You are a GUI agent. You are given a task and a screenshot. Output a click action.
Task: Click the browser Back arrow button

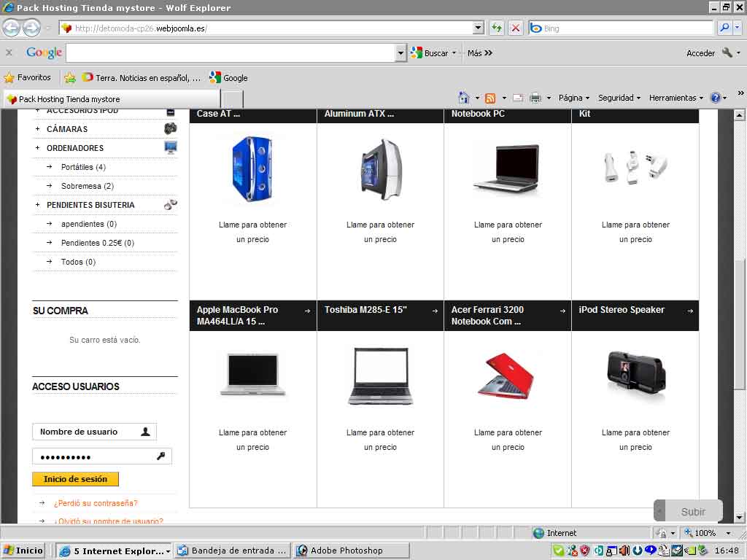coord(11,28)
